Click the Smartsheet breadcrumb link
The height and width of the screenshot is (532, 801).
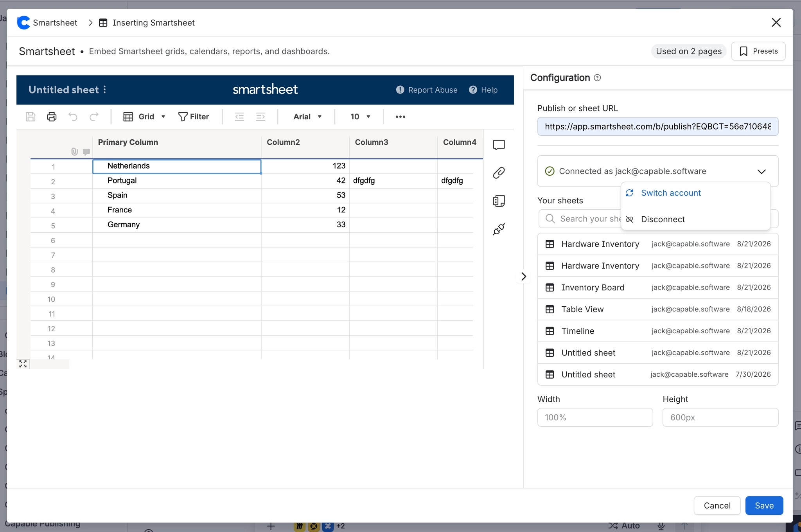click(x=55, y=23)
